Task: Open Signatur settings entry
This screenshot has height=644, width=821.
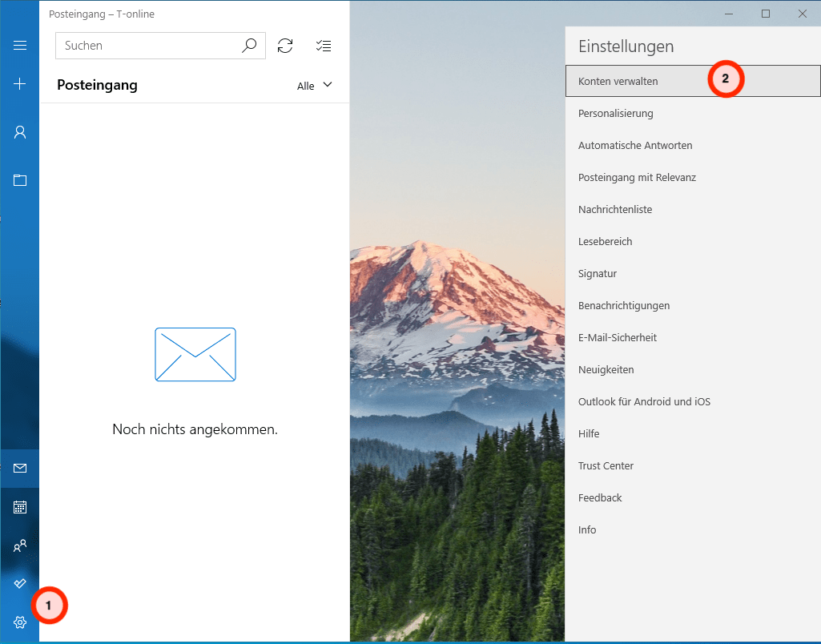Action: tap(598, 274)
